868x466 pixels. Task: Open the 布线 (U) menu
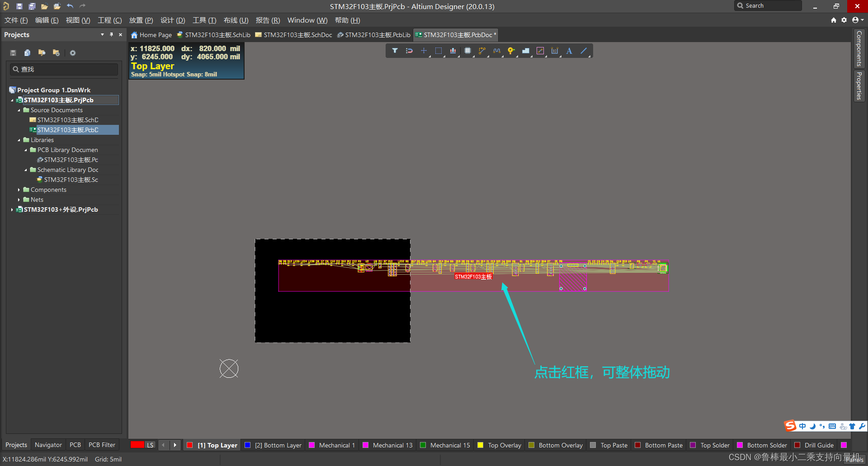point(236,20)
